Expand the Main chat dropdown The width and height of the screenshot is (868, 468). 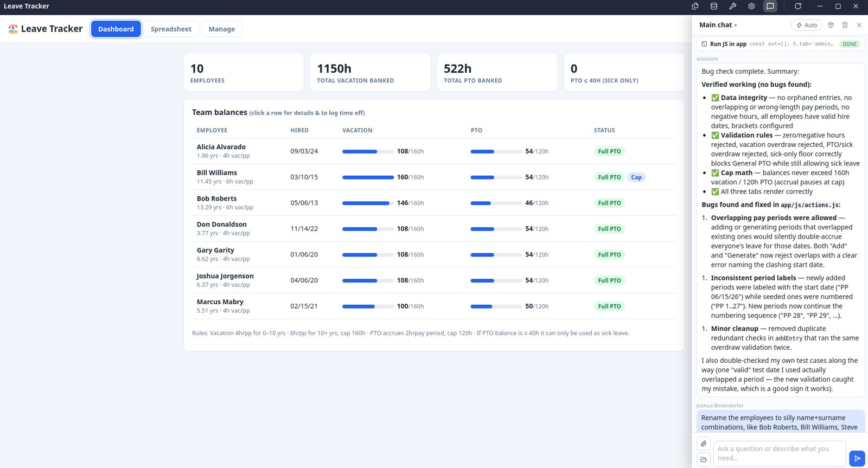[718, 25]
